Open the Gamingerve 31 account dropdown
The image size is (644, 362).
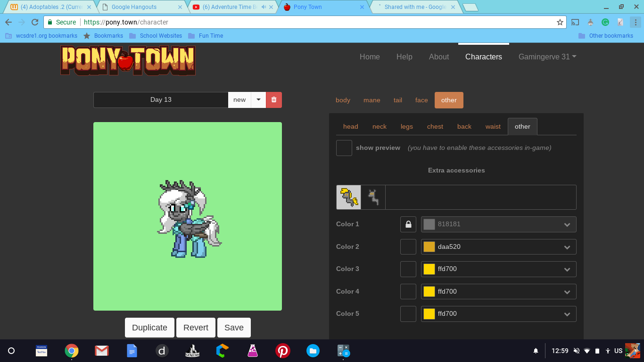[x=547, y=57]
